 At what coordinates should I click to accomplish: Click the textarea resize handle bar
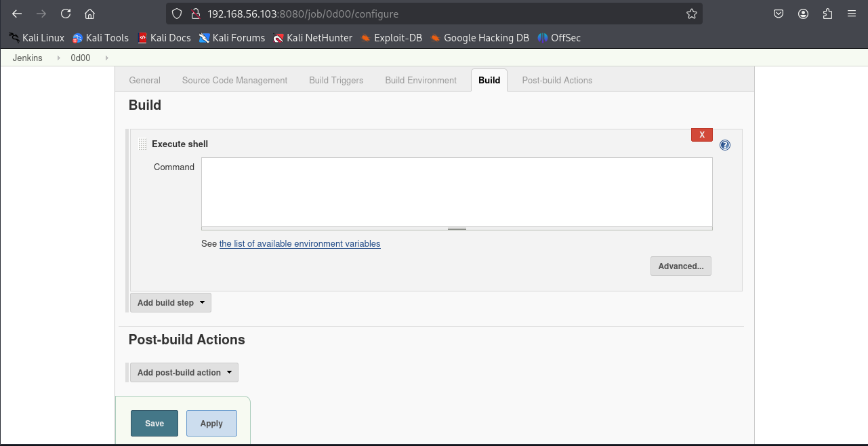(457, 229)
